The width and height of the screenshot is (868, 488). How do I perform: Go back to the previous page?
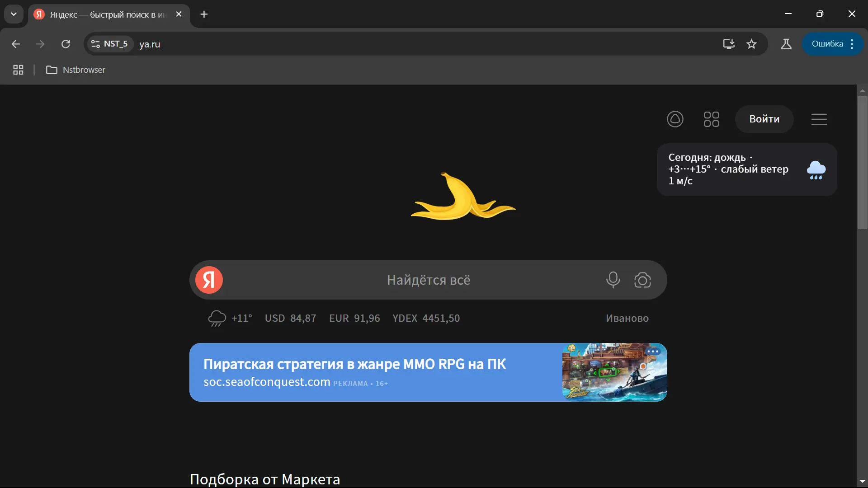point(16,44)
